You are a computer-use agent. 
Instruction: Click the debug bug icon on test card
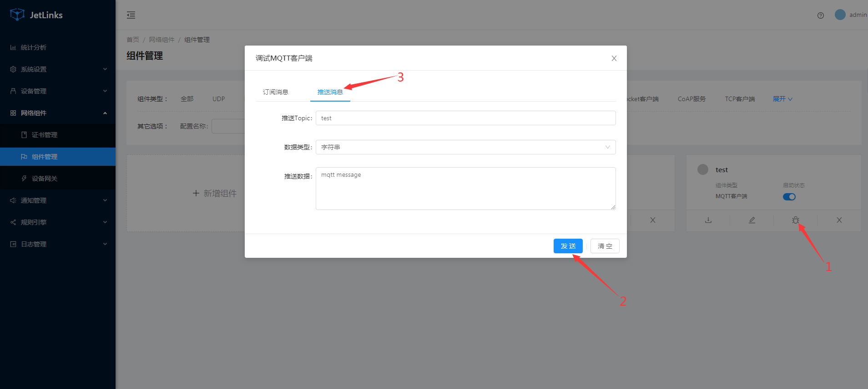(795, 220)
